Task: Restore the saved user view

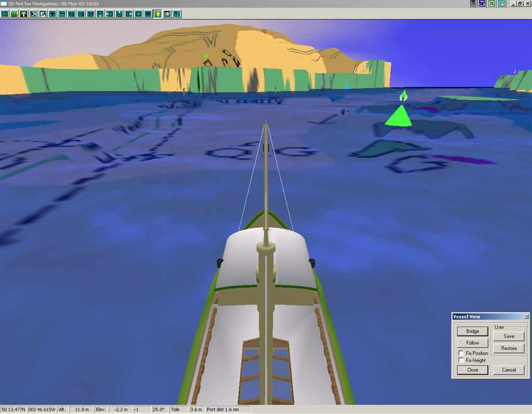Action: (x=509, y=348)
